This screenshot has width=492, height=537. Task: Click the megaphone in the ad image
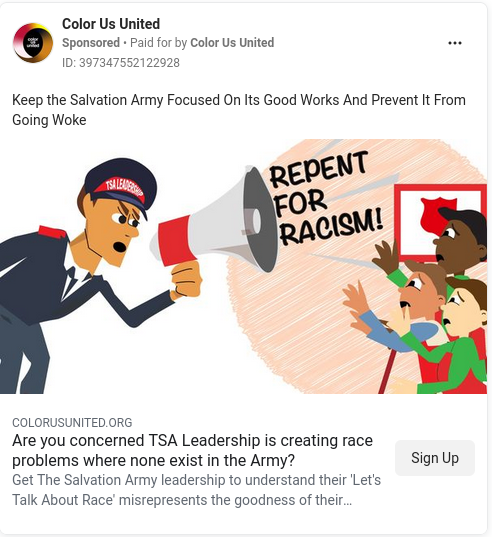(x=216, y=221)
